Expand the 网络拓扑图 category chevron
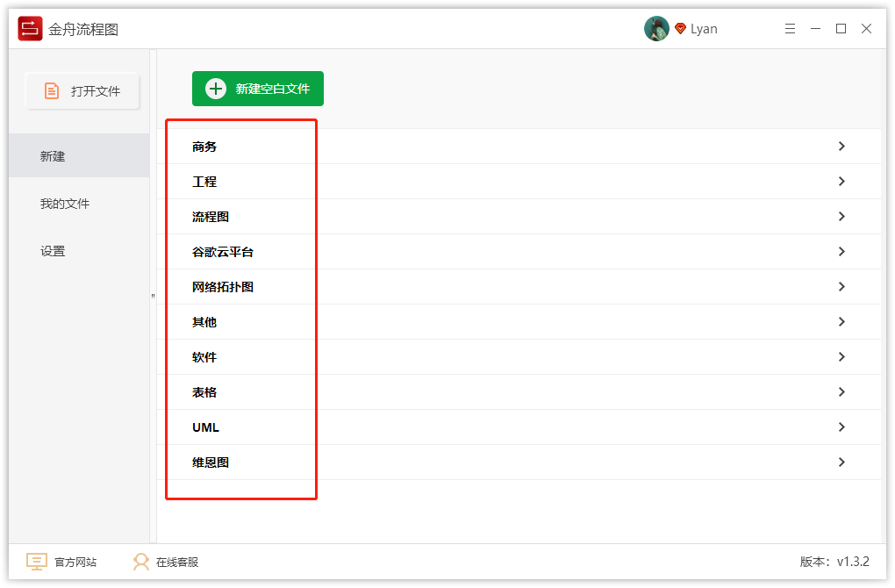Viewport: 895px width, 588px height. tap(841, 287)
